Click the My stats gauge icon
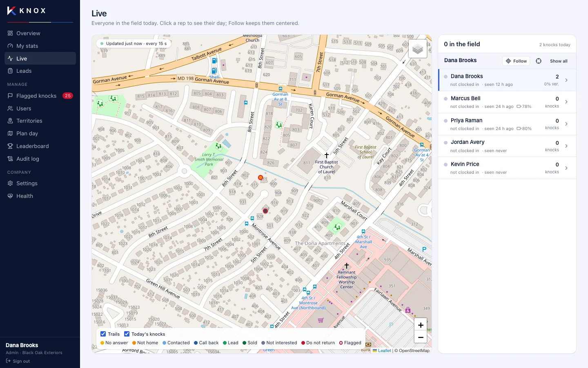 click(10, 46)
